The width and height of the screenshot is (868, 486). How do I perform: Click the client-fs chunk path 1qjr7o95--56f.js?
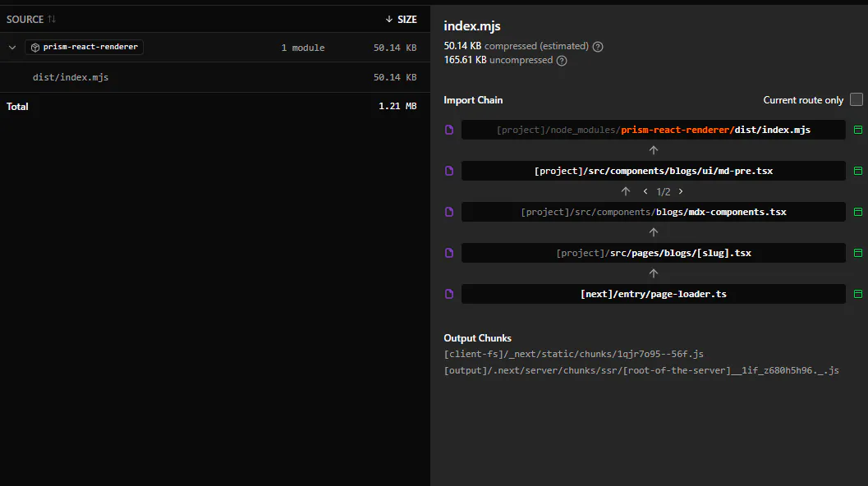click(x=573, y=355)
